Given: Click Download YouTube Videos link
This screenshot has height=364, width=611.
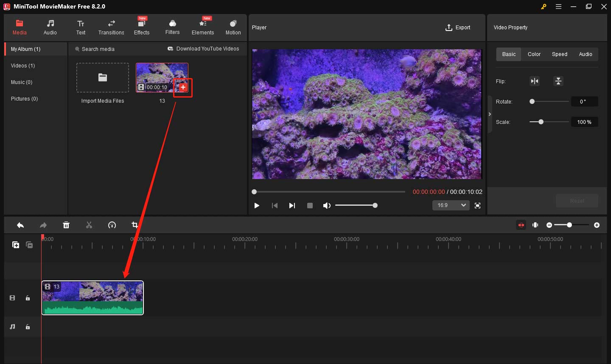Looking at the screenshot, I should click(203, 49).
